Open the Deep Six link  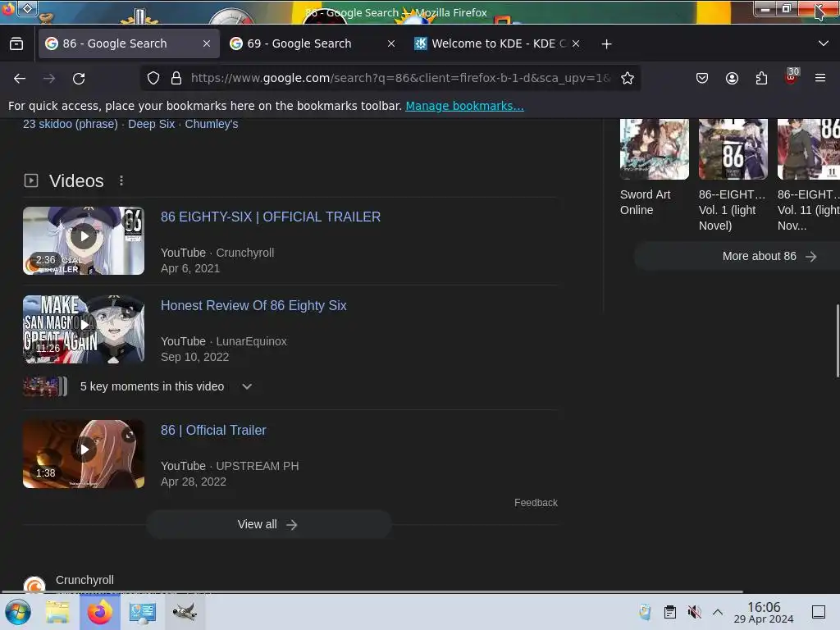[x=151, y=124]
